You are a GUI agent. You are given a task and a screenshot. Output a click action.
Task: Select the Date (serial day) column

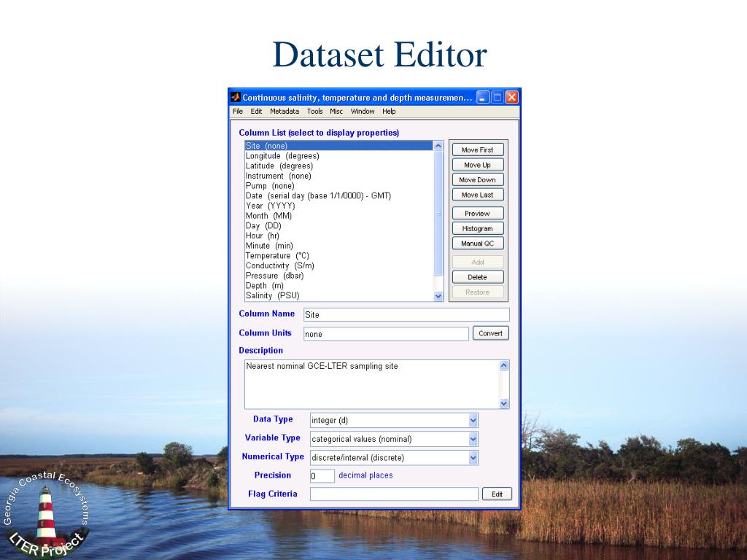(338, 195)
